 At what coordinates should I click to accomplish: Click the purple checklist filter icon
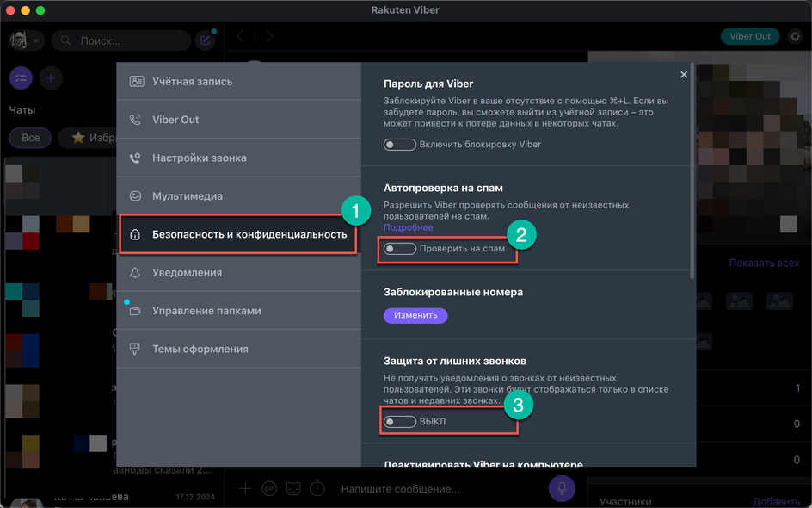point(22,78)
